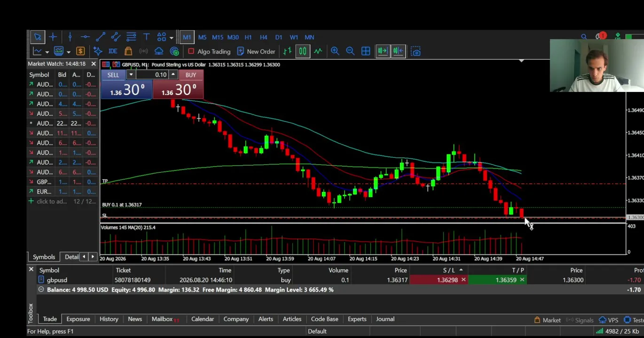644x338 pixels.
Task: Open the sparkle AI assistant icon
Action: pyautogui.click(x=97, y=52)
